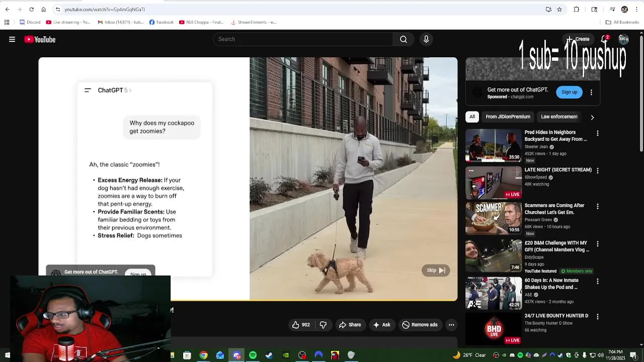This screenshot has width=644, height=362.
Task: Reload the page in the browser
Action: coord(32,10)
